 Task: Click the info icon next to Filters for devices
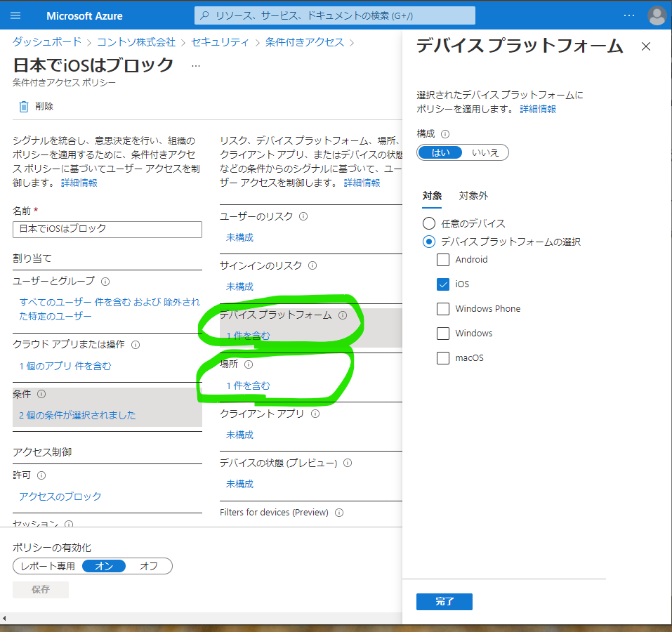pos(339,512)
